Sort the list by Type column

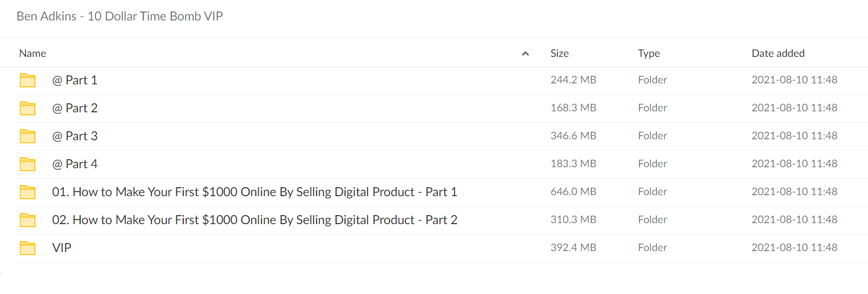tap(649, 53)
